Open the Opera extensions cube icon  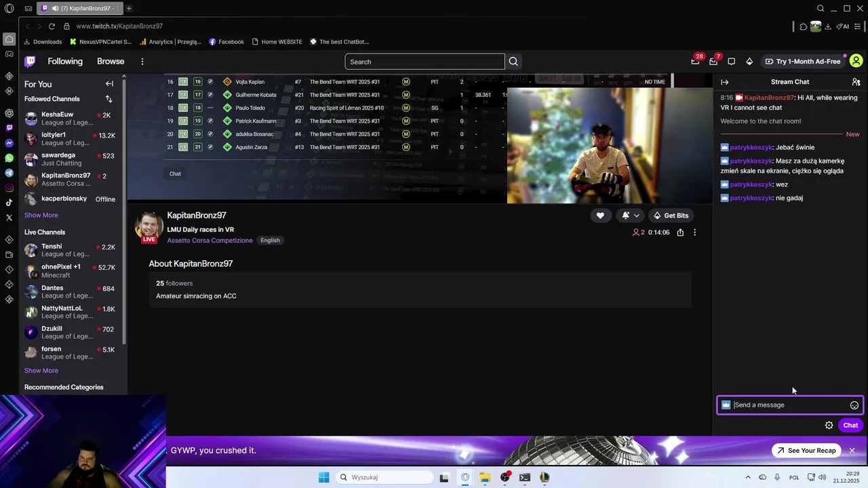(804, 26)
